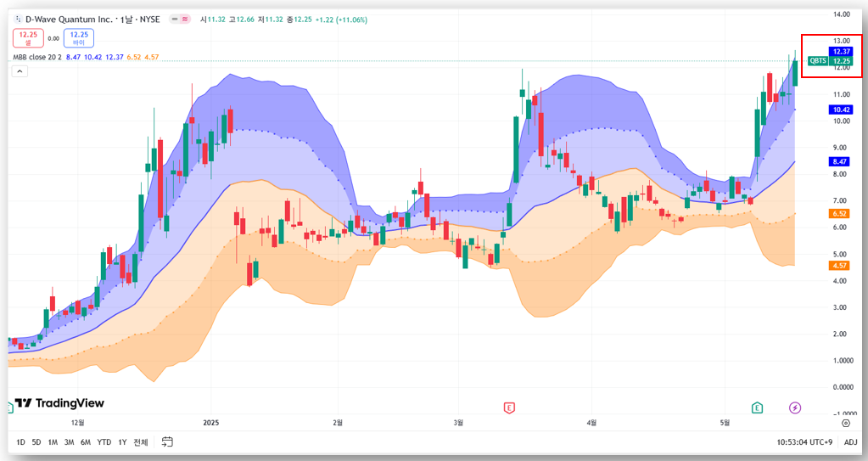The width and height of the screenshot is (868, 461).
Task: Set chart range to 6M
Action: (85, 442)
